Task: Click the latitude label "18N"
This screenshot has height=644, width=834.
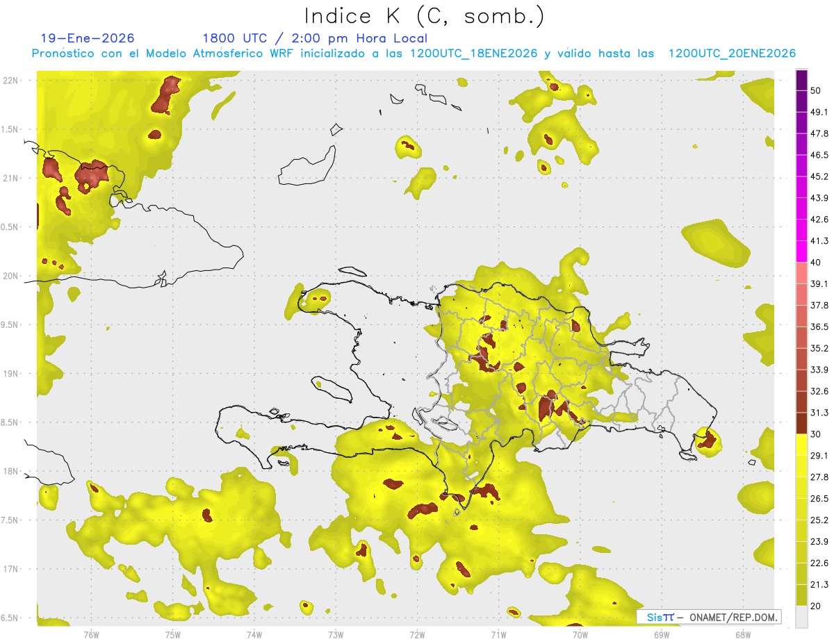Action: click(x=10, y=471)
